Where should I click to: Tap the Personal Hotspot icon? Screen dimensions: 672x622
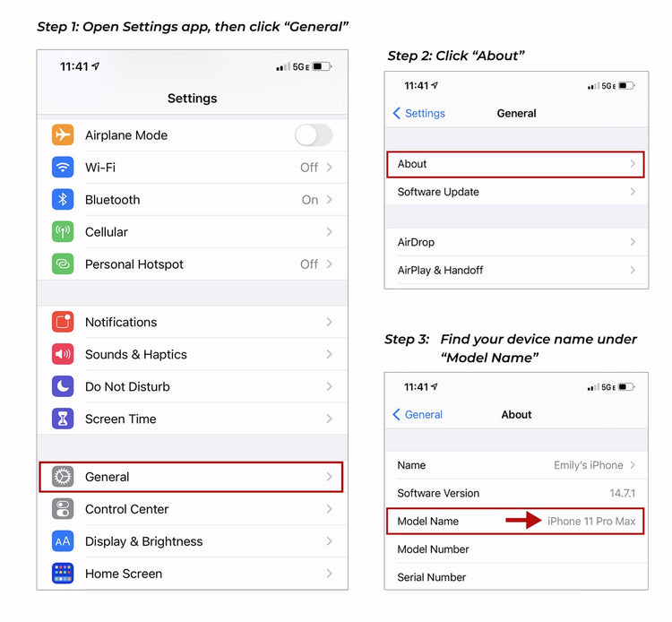63,264
